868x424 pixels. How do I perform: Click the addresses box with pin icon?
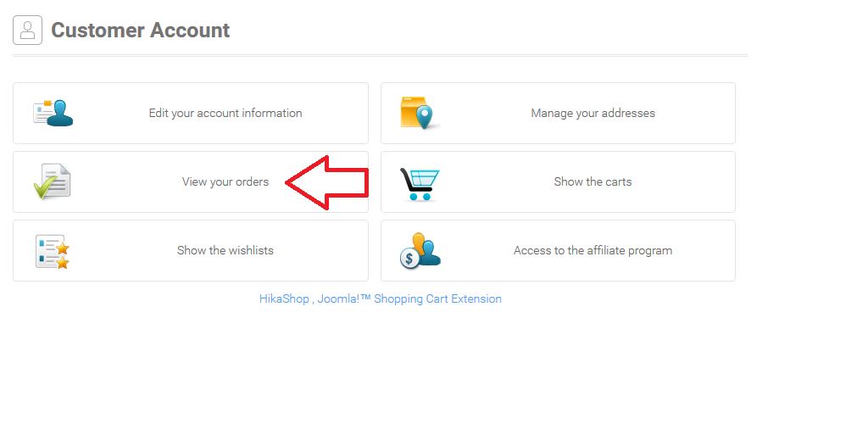tap(420, 113)
